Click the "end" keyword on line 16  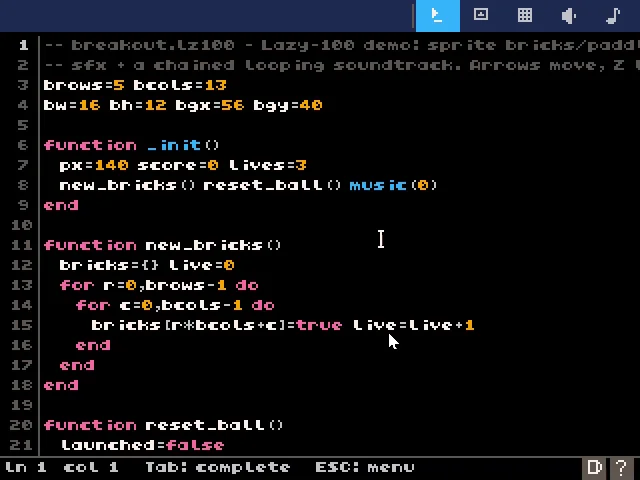point(93,345)
